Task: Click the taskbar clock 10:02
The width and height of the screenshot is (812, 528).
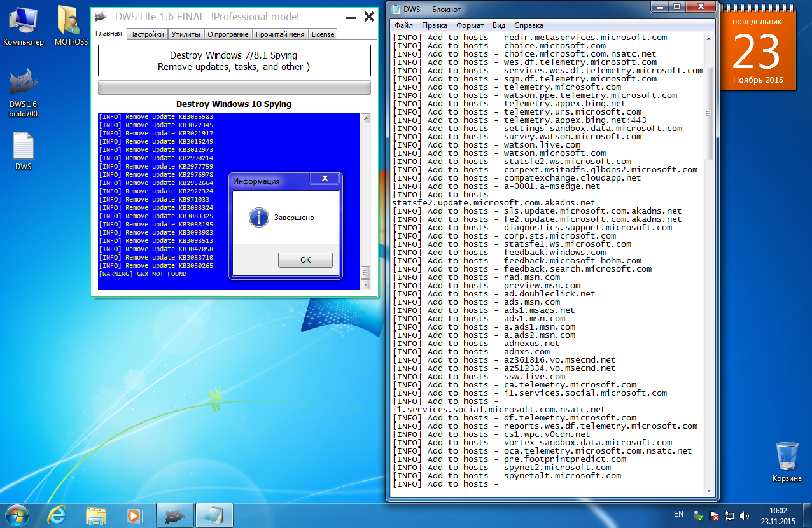Action: 778,515
